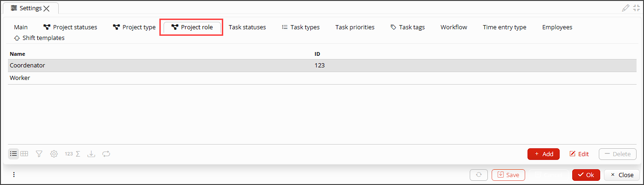The height and width of the screenshot is (185, 644).
Task: Open the Task statuses tab
Action: coord(247,27)
